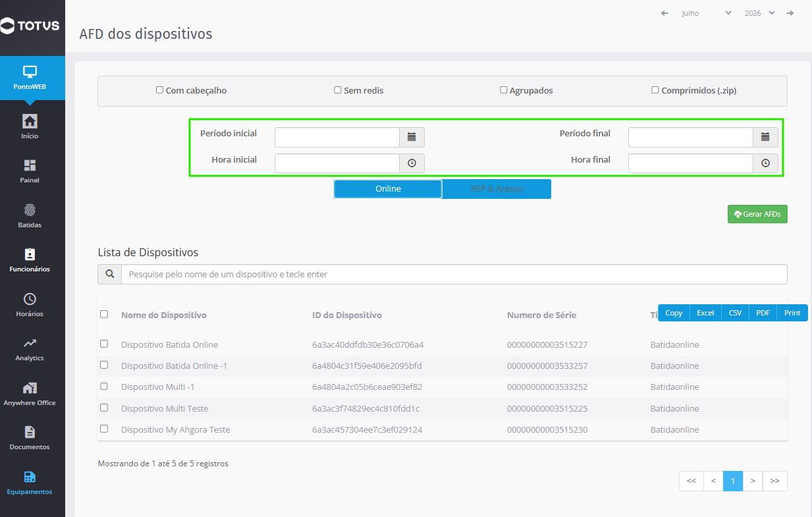Enable Agrupados checkbox
This screenshot has width=812, height=517.
coord(504,90)
